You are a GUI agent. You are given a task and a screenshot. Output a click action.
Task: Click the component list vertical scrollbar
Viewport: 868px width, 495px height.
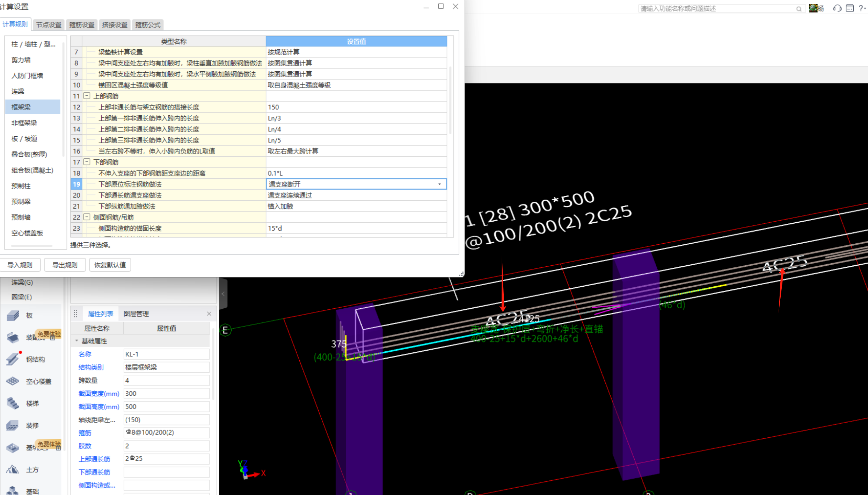click(63, 100)
